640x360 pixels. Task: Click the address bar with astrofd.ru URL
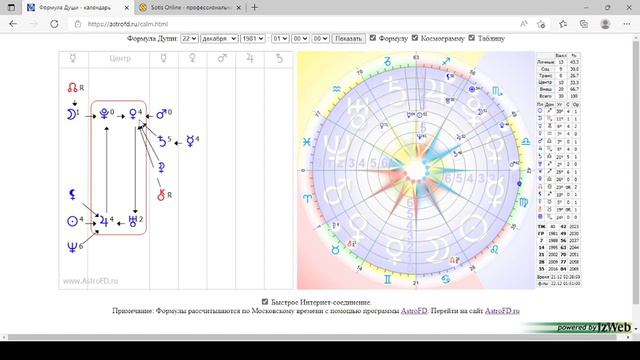(x=294, y=24)
